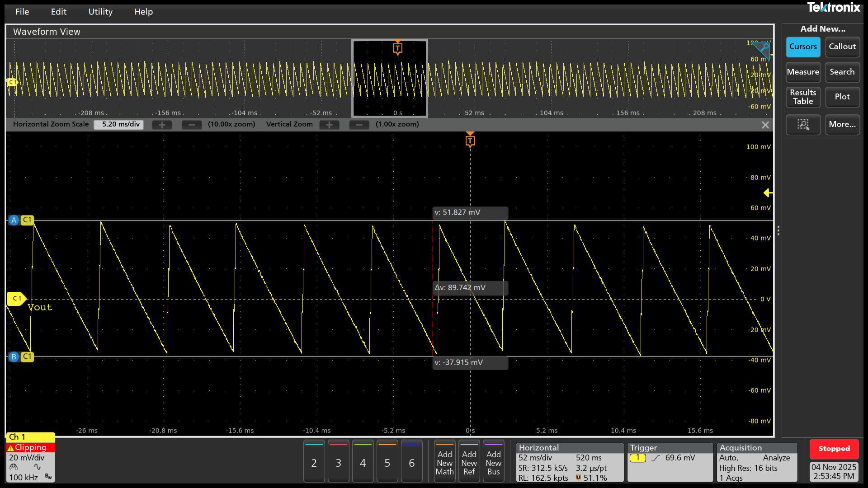Close the zoom overview bar

(x=765, y=125)
